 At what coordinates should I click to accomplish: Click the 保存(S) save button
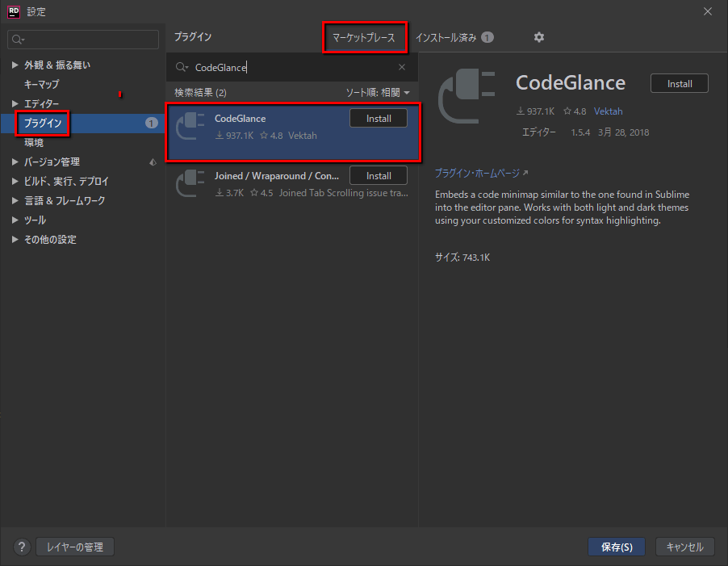[617, 547]
